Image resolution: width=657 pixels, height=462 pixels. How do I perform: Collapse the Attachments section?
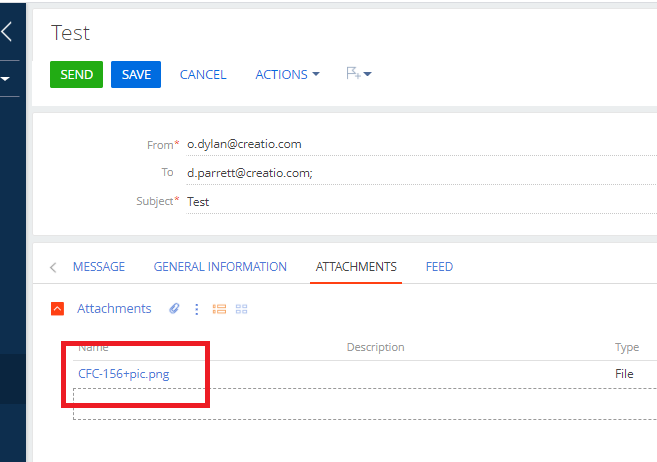57,309
